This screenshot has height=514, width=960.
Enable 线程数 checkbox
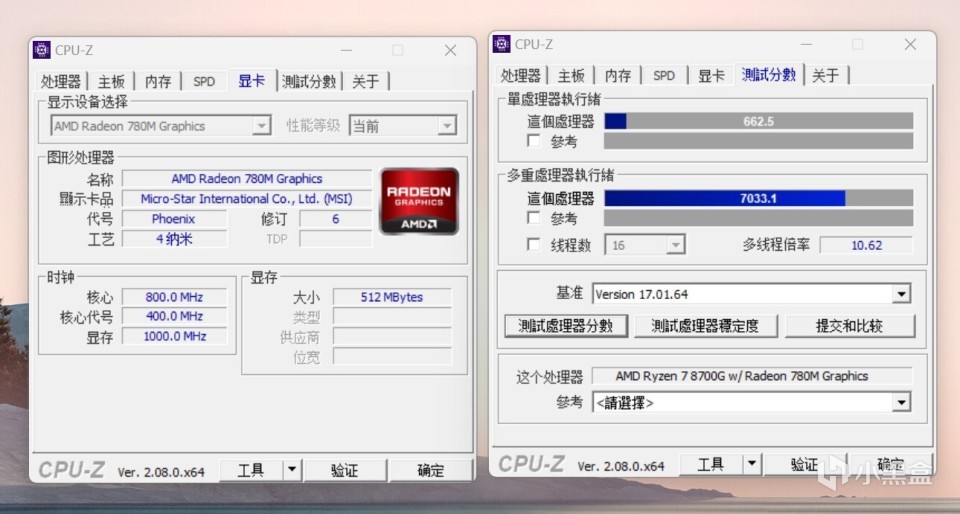[x=534, y=245]
